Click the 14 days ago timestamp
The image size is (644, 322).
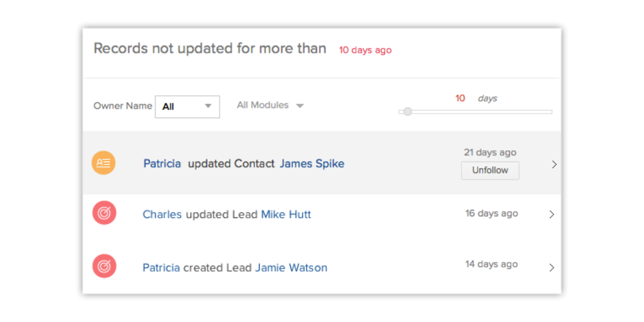coord(492,264)
